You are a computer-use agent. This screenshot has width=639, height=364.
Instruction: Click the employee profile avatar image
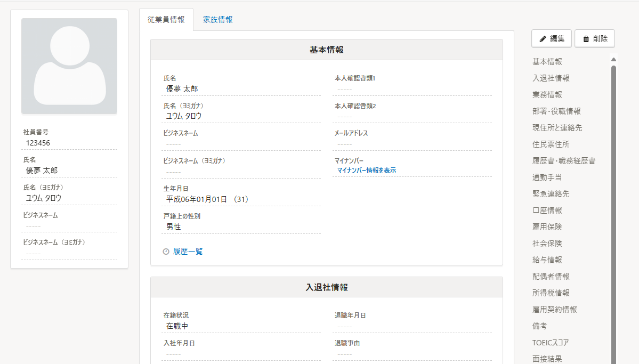point(69,66)
